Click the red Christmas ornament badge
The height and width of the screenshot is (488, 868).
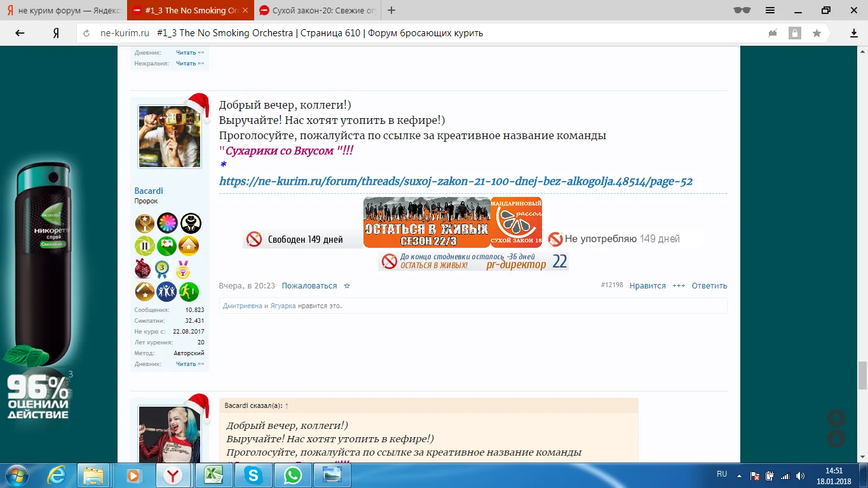[144, 269]
